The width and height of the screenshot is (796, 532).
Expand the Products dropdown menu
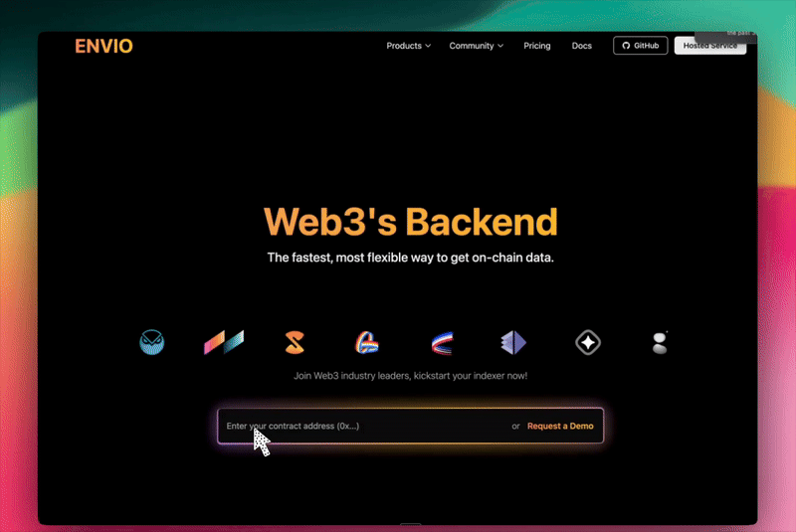(x=408, y=46)
